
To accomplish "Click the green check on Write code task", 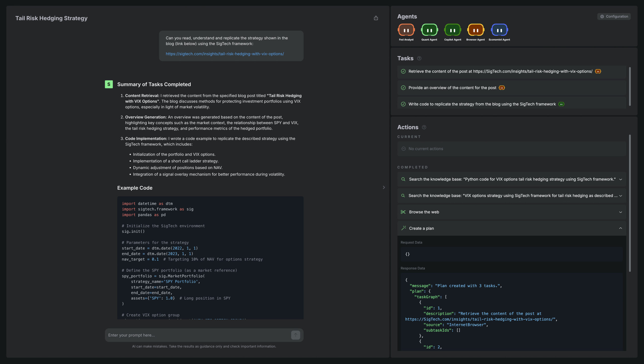I will coord(403,104).
